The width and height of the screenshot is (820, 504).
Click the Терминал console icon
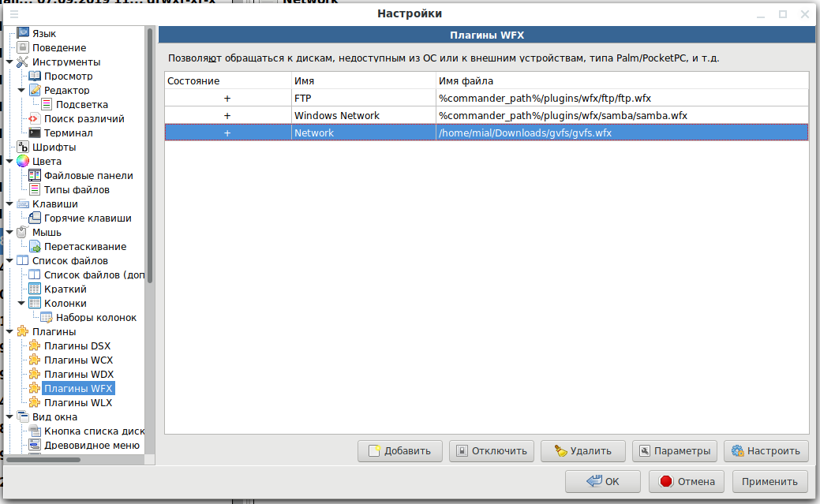tap(35, 133)
